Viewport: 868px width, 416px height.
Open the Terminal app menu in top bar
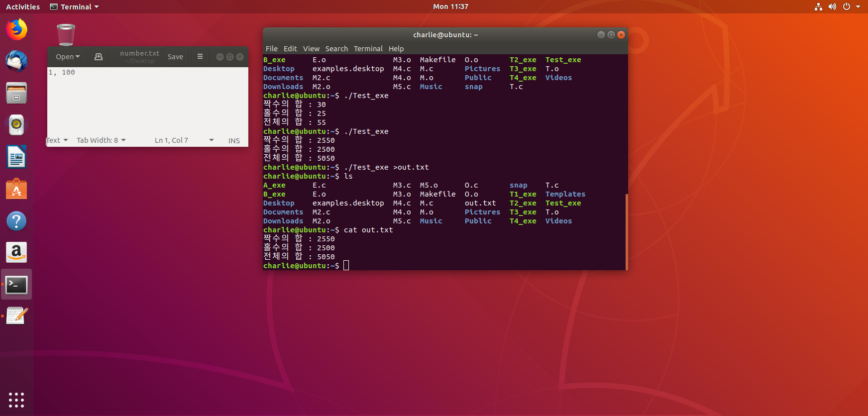[x=75, y=6]
